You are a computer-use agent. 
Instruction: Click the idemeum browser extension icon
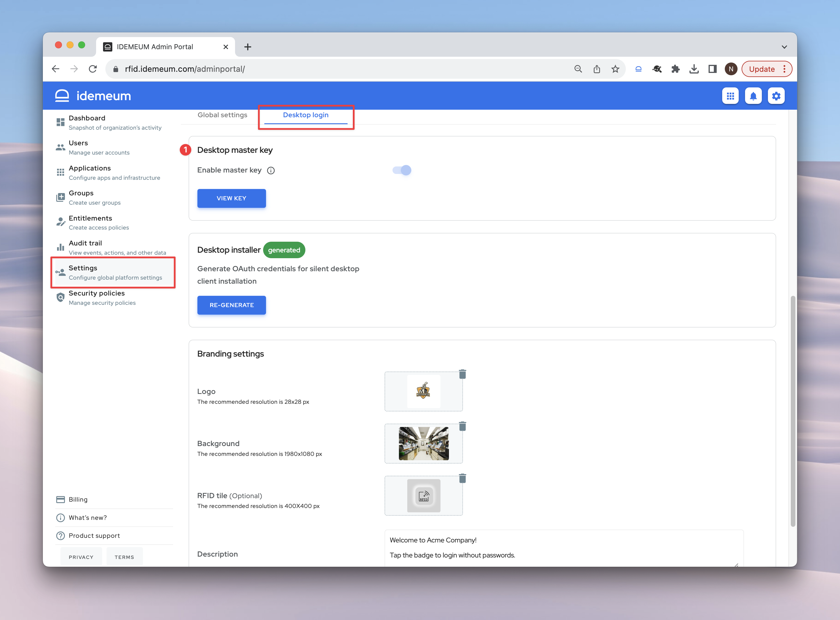[638, 69]
